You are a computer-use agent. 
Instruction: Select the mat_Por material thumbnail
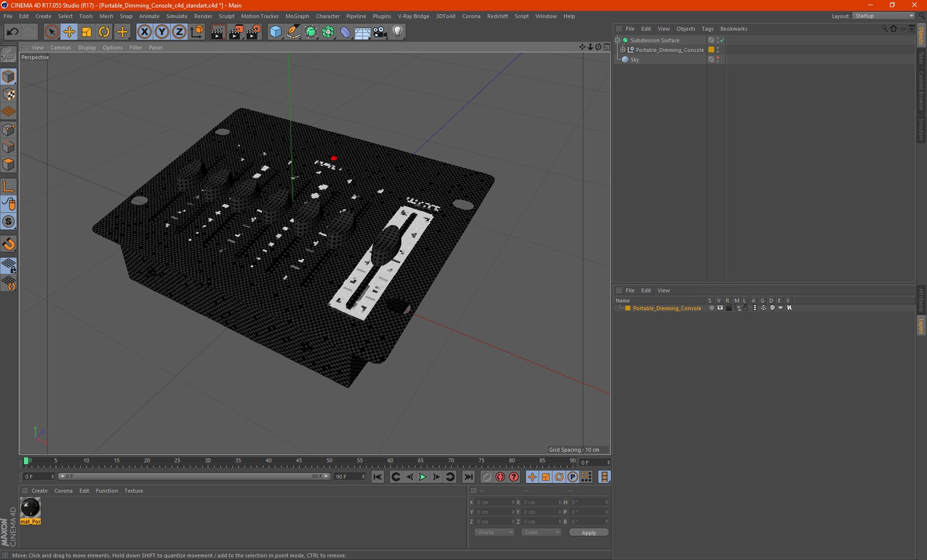click(x=30, y=508)
